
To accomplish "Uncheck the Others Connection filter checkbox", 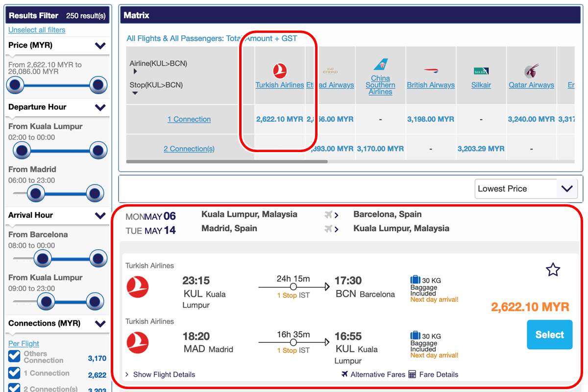I will 14,357.
